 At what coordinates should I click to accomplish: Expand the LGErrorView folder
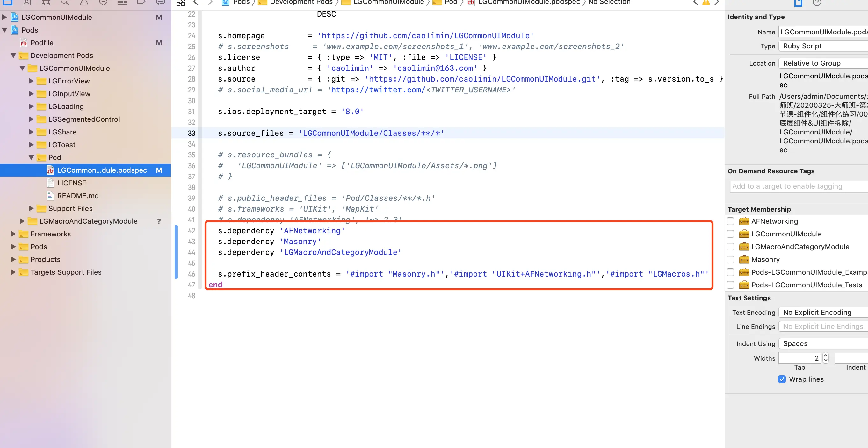tap(31, 81)
